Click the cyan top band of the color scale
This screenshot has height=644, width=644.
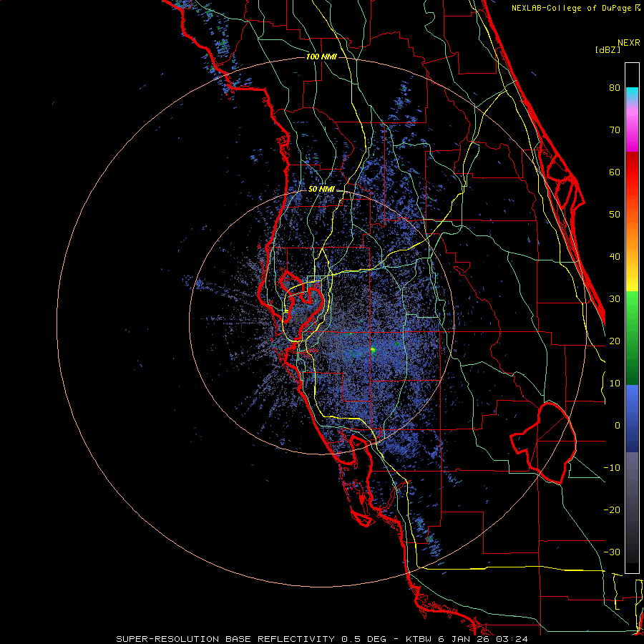pos(632,94)
